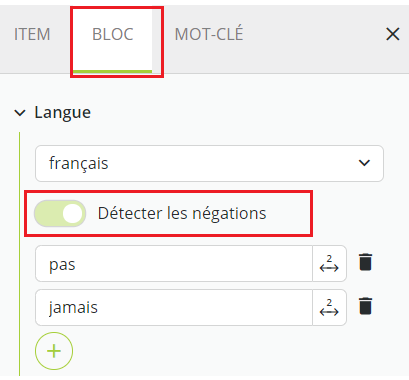This screenshot has width=409, height=380.
Task: Click the green circular plus button
Action: pyautogui.click(x=54, y=351)
